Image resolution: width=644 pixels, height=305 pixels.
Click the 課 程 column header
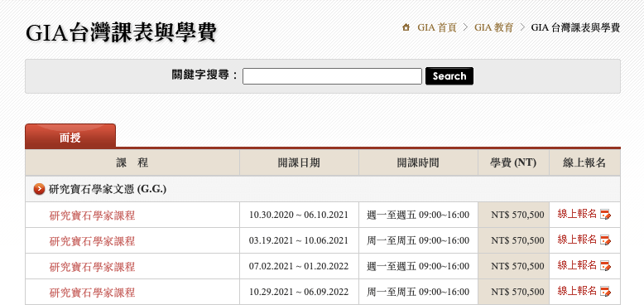132,162
